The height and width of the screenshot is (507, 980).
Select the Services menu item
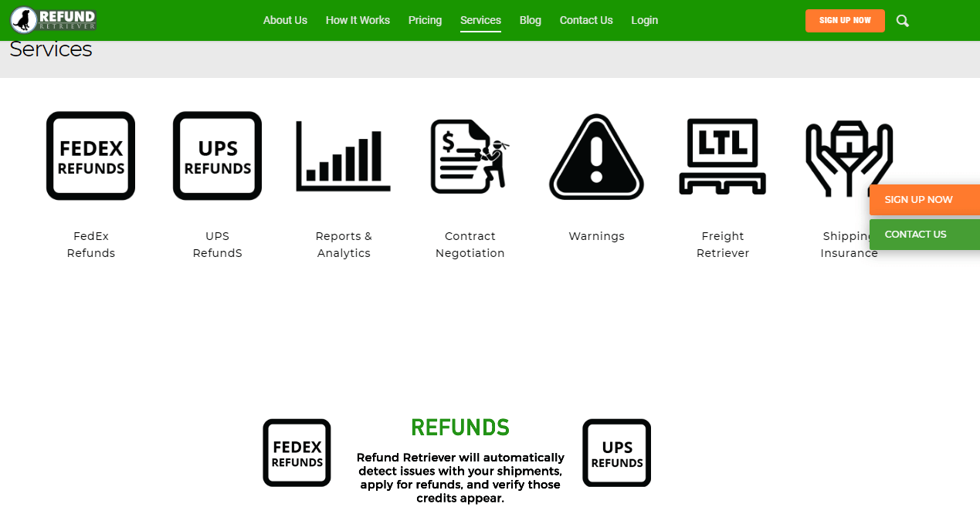(x=480, y=21)
